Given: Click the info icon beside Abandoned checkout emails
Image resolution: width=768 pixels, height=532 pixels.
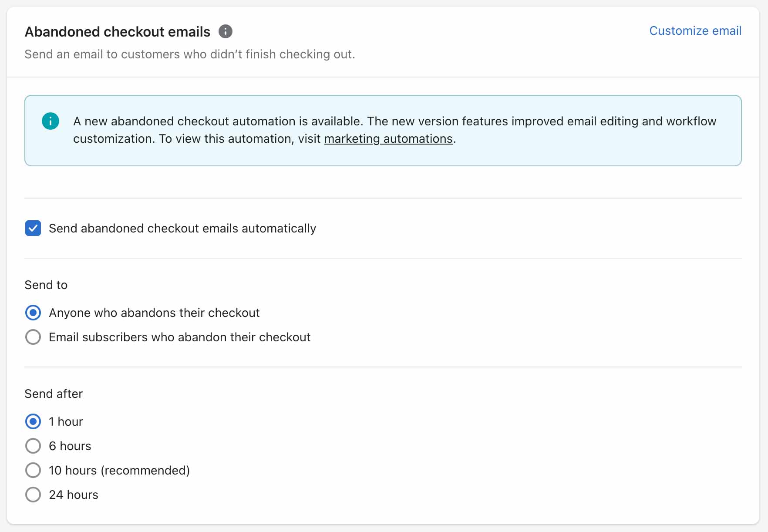Looking at the screenshot, I should pyautogui.click(x=225, y=31).
